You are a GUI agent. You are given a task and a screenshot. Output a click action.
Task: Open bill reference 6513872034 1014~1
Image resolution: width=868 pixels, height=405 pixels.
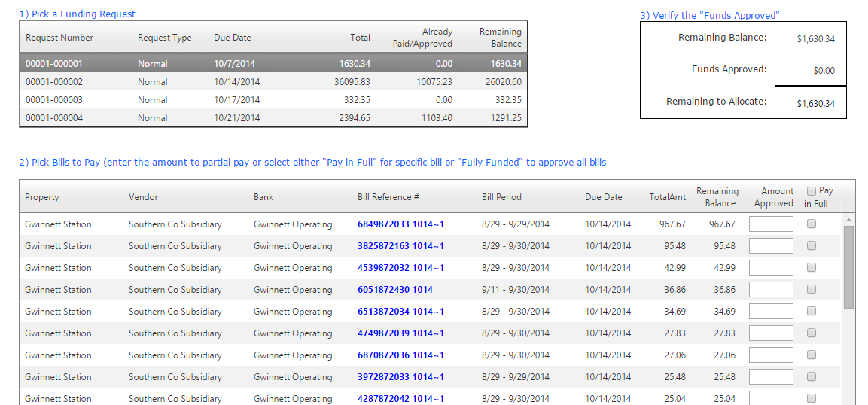click(x=400, y=312)
